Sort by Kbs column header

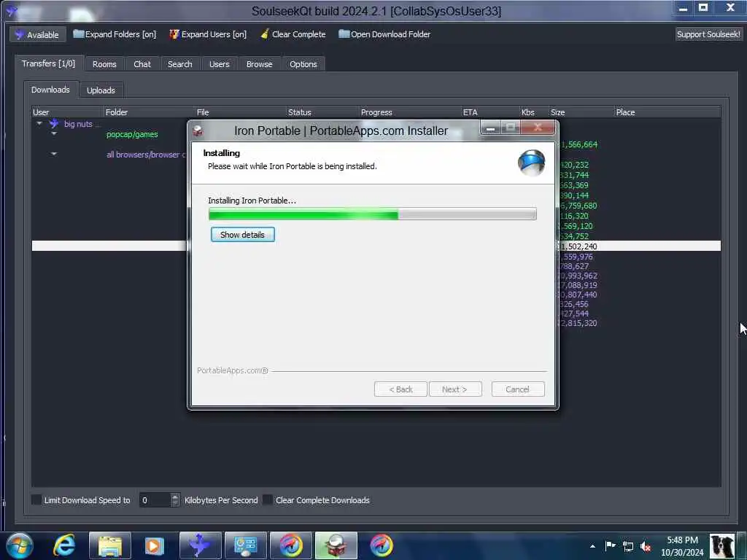(534, 112)
